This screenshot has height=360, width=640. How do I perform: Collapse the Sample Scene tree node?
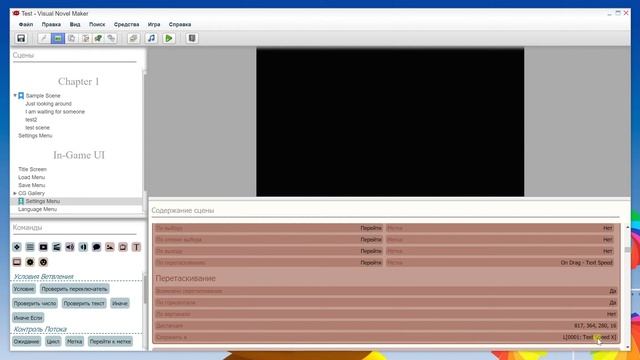coord(15,96)
